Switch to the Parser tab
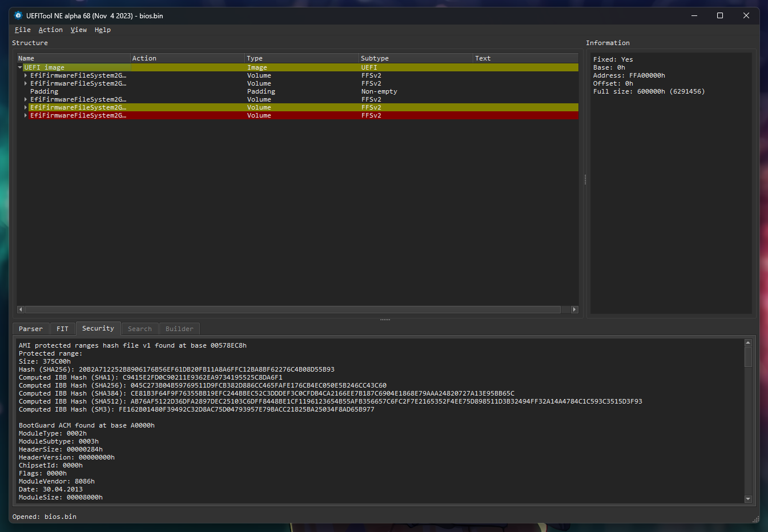Image resolution: width=768 pixels, height=532 pixels. pos(31,329)
